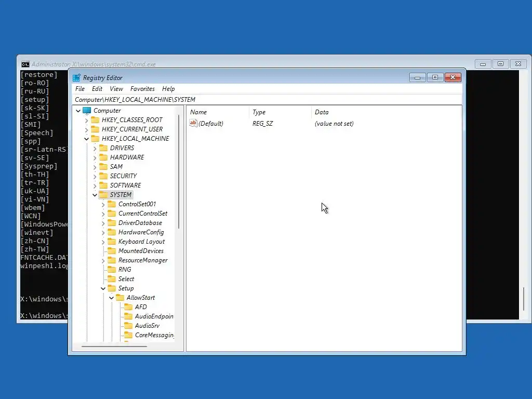Open the File menu in Registry Editor

[80, 89]
